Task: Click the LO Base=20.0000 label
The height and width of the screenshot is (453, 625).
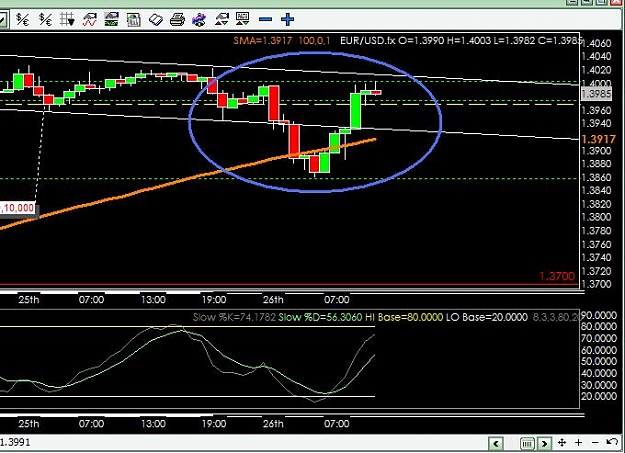Action: pyautogui.click(x=487, y=318)
